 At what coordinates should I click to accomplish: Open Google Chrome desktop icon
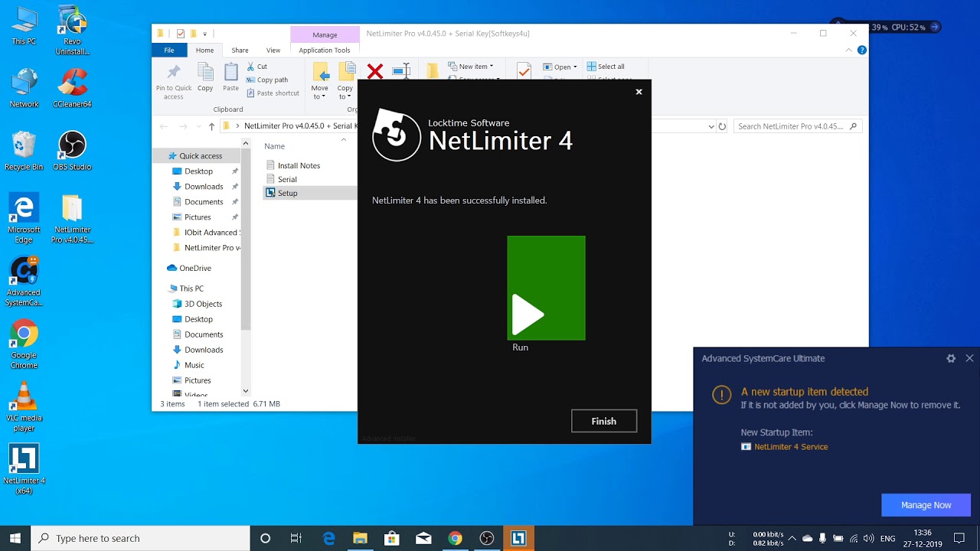pyautogui.click(x=24, y=344)
